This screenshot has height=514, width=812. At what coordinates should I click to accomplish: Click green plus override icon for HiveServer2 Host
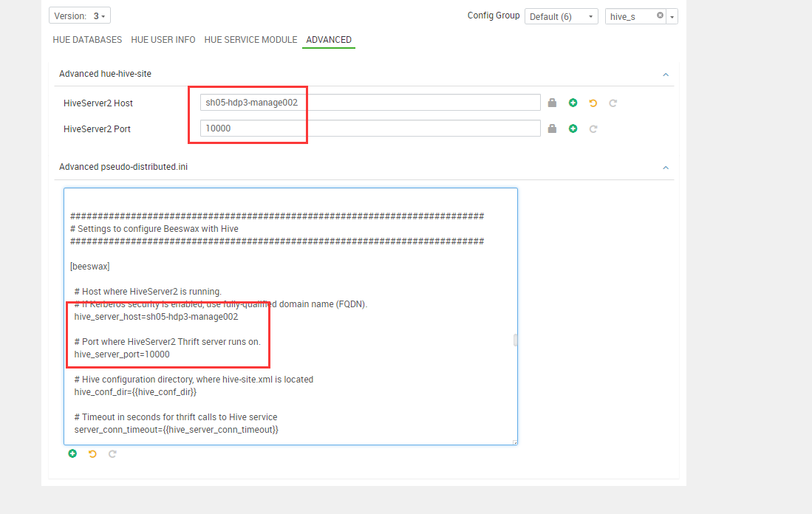click(573, 103)
